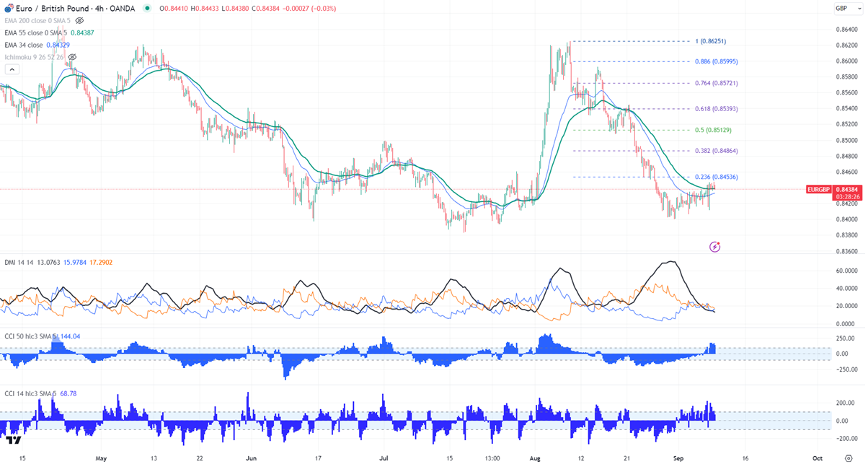Click the 13:00 label on time axis

[x=492, y=458]
